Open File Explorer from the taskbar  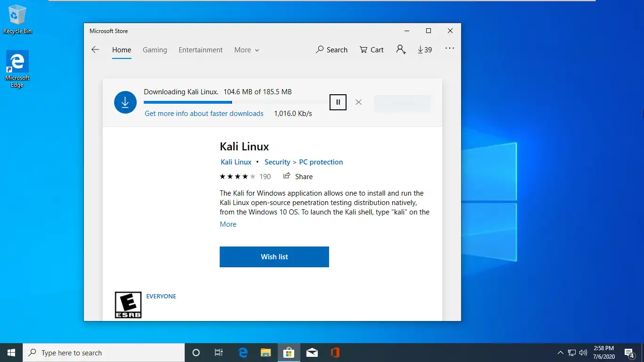click(266, 353)
